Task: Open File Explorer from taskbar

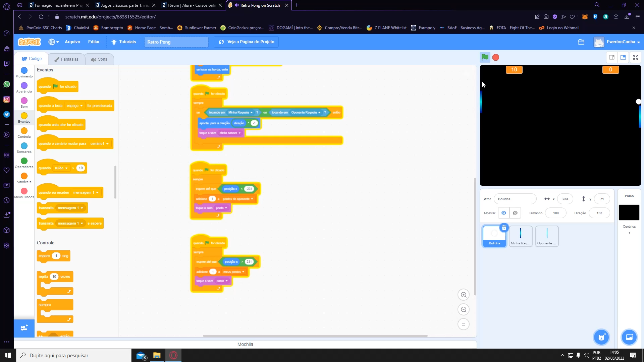Action: (157, 355)
